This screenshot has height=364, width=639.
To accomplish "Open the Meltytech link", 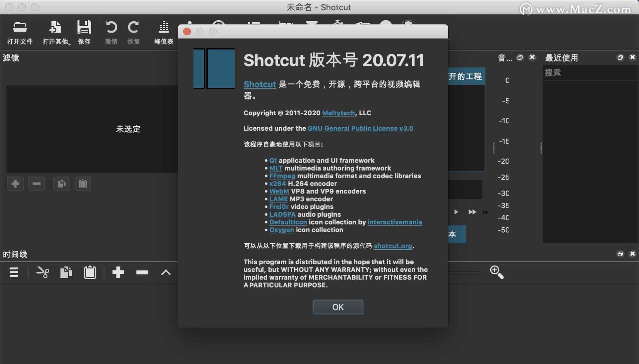I will (338, 113).
